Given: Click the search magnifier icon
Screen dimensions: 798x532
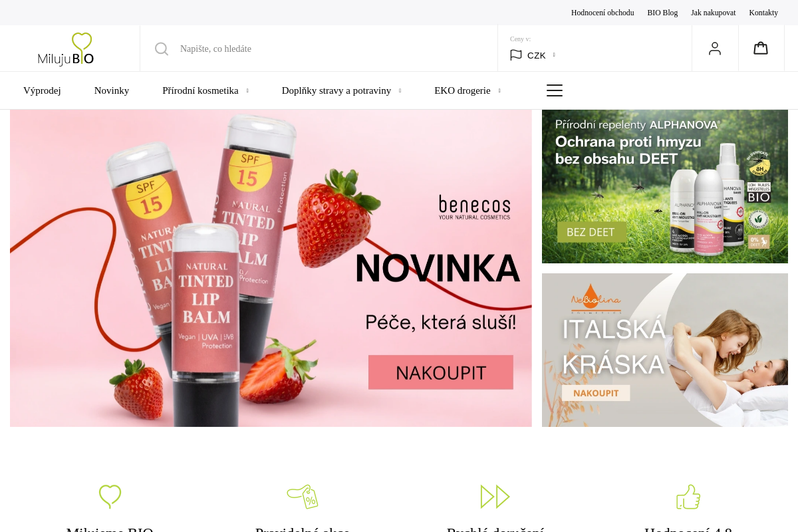Looking at the screenshot, I should click(162, 49).
